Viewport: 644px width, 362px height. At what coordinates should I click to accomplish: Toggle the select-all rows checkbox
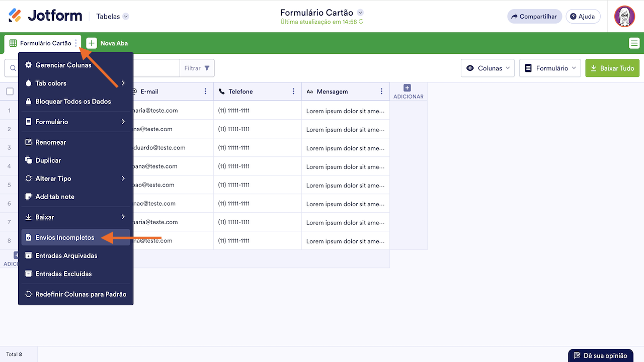(x=10, y=92)
